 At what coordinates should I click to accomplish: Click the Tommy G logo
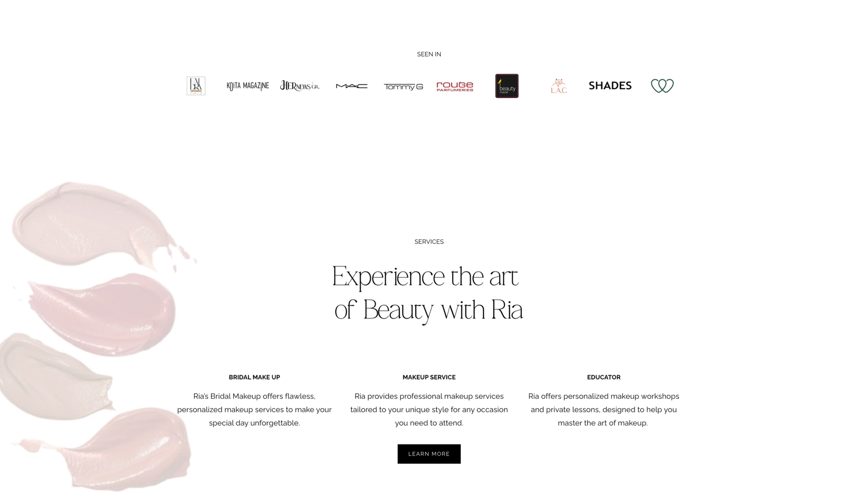point(403,87)
